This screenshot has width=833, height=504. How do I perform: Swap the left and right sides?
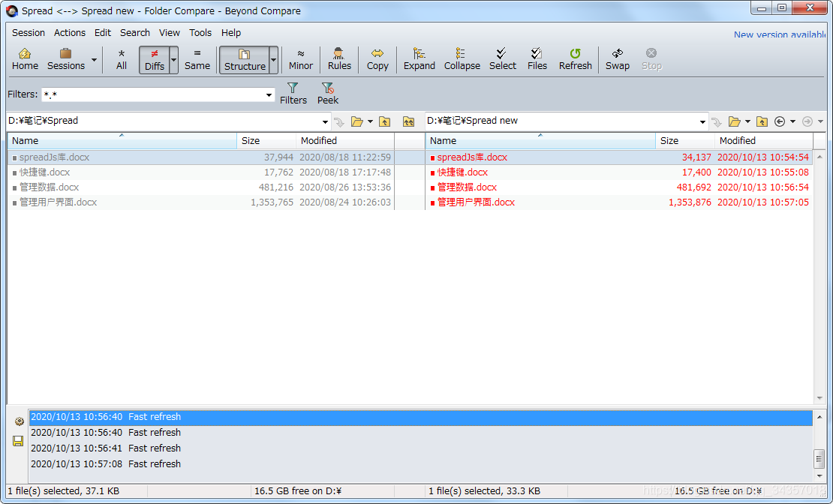(x=618, y=59)
